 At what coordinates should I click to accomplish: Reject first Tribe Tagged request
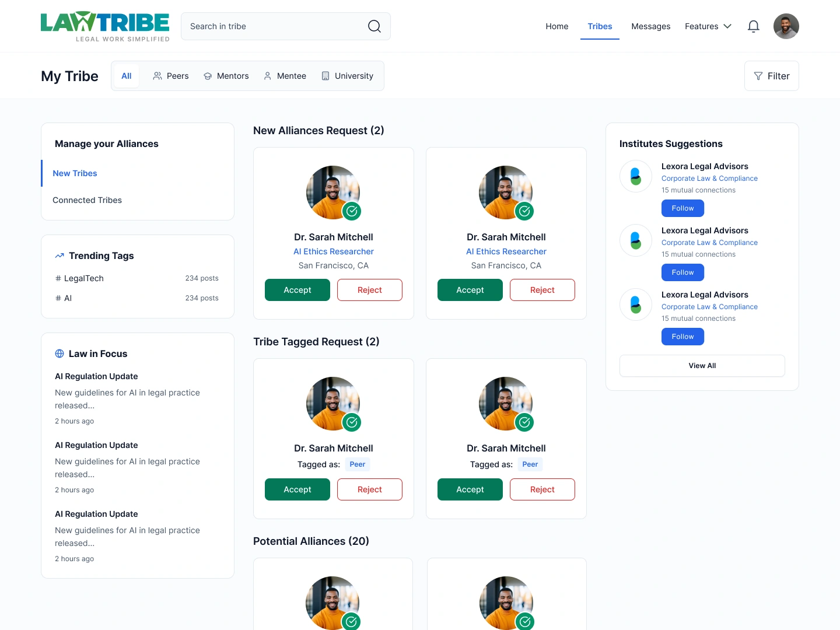click(370, 489)
